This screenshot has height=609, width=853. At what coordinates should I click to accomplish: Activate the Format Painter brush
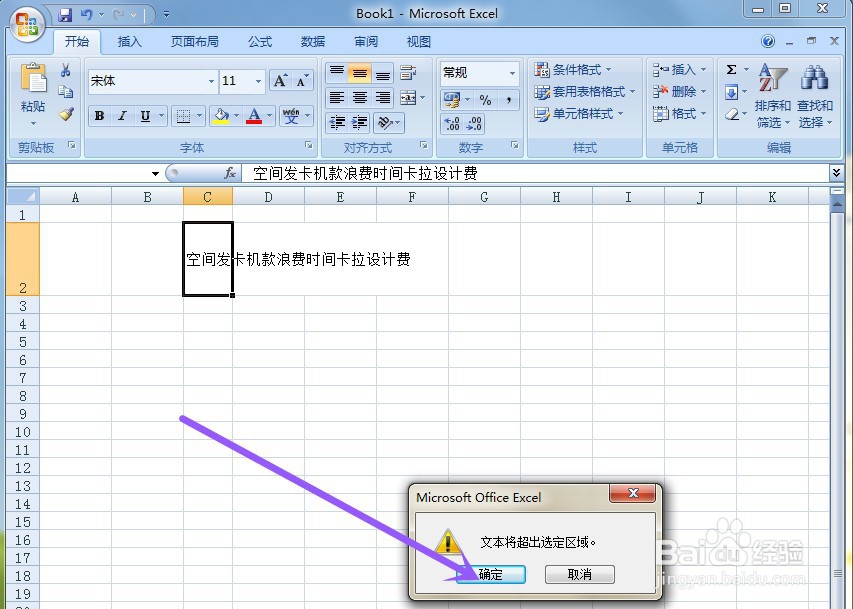[66, 113]
